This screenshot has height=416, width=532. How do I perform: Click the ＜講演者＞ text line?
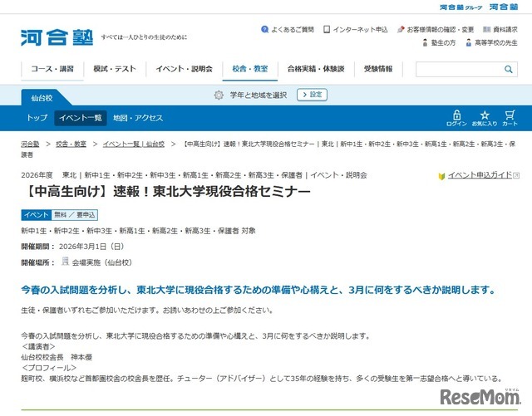38,346
